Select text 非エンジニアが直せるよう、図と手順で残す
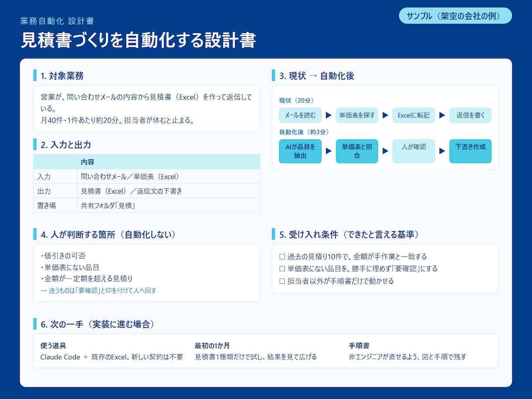 [x=407, y=357]
